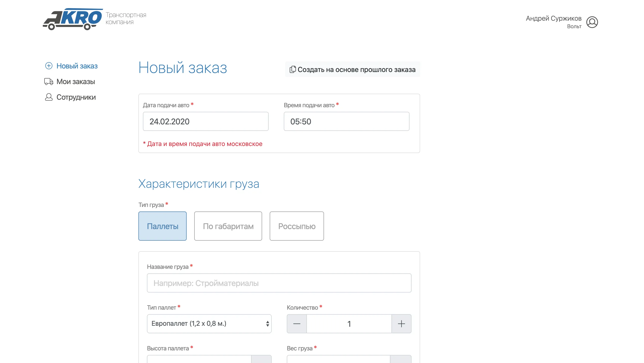
Task: Click the plus icon beside Новый заказ
Action: click(49, 66)
